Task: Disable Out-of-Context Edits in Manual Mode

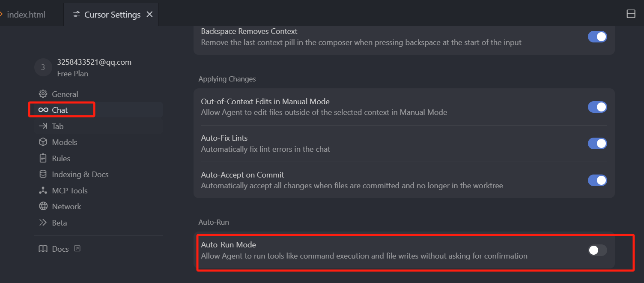Action: pyautogui.click(x=597, y=107)
